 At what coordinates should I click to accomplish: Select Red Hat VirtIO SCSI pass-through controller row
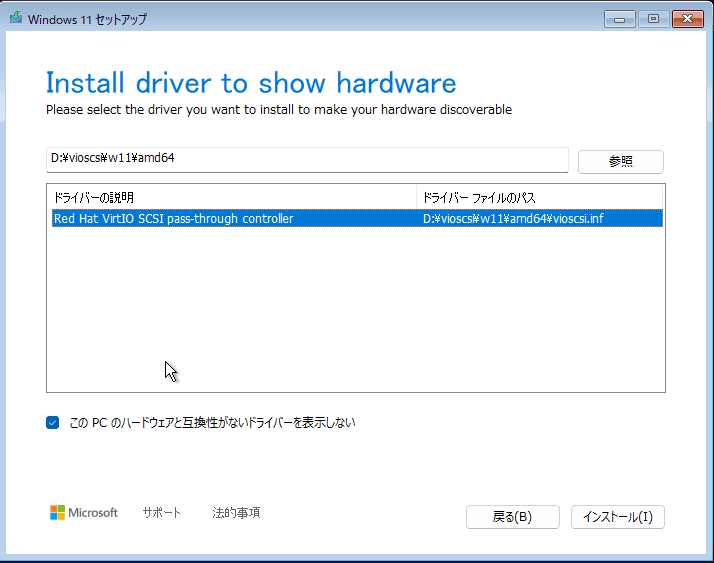357,218
